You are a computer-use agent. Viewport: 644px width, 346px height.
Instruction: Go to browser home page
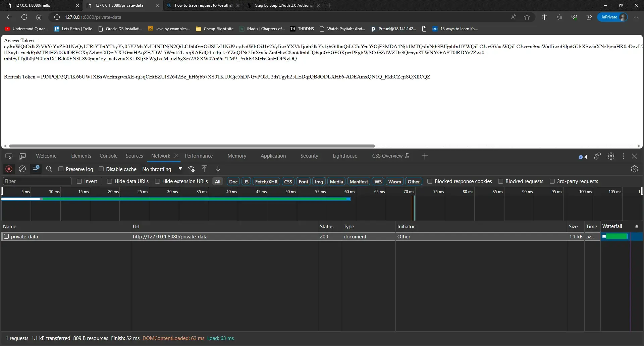click(x=39, y=17)
